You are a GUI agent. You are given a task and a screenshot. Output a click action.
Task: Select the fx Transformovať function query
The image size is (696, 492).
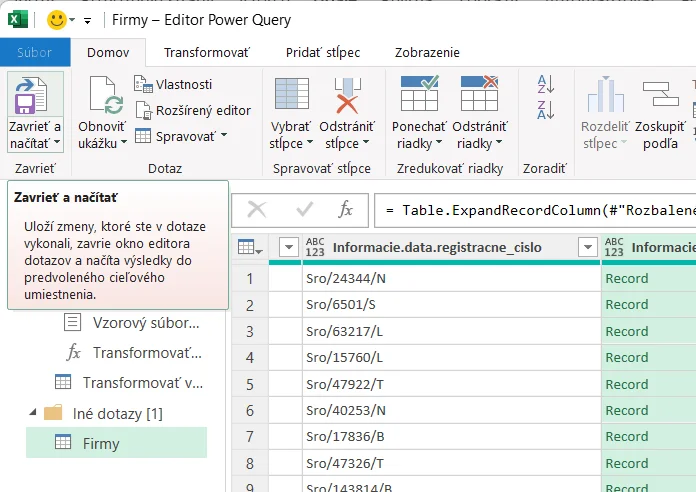[x=134, y=353]
